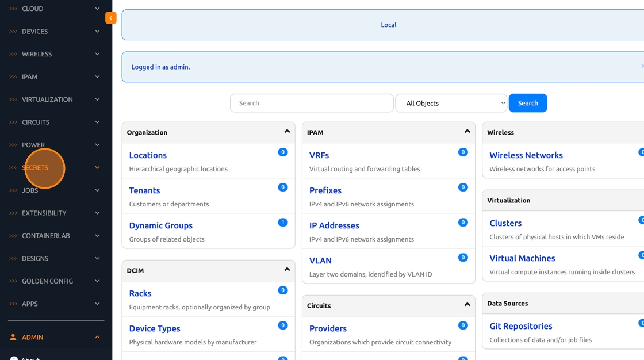Open the Wireless Networks link

526,155
